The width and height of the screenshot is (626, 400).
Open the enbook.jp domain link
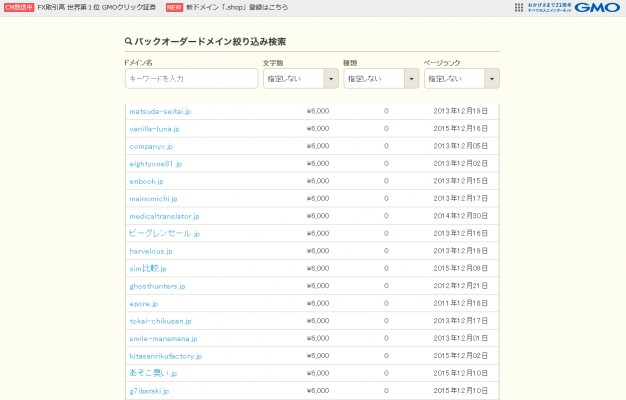146,181
